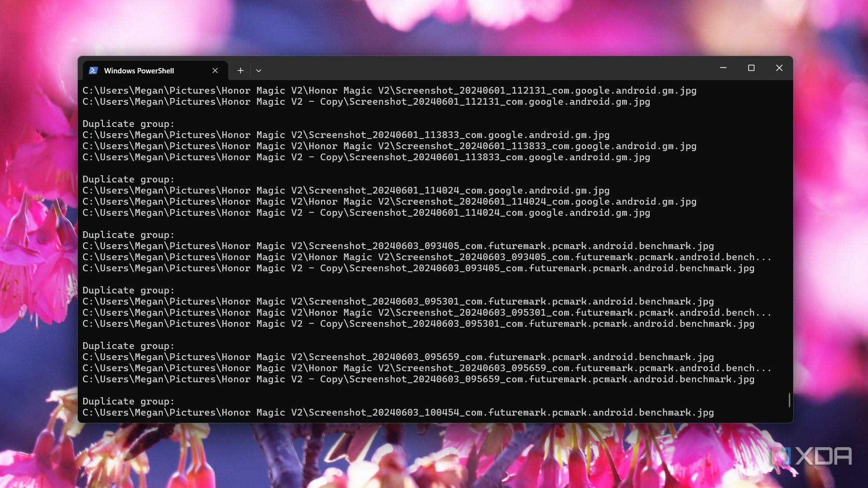Click the Duplicate group heading above 113833 files
This screenshot has height=488, width=868.
128,124
